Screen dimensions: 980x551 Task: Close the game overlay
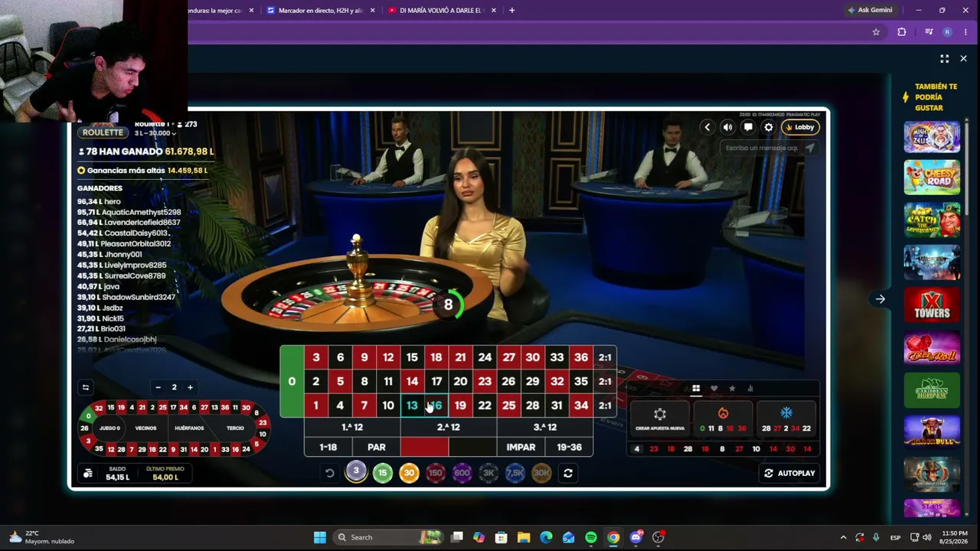(963, 59)
